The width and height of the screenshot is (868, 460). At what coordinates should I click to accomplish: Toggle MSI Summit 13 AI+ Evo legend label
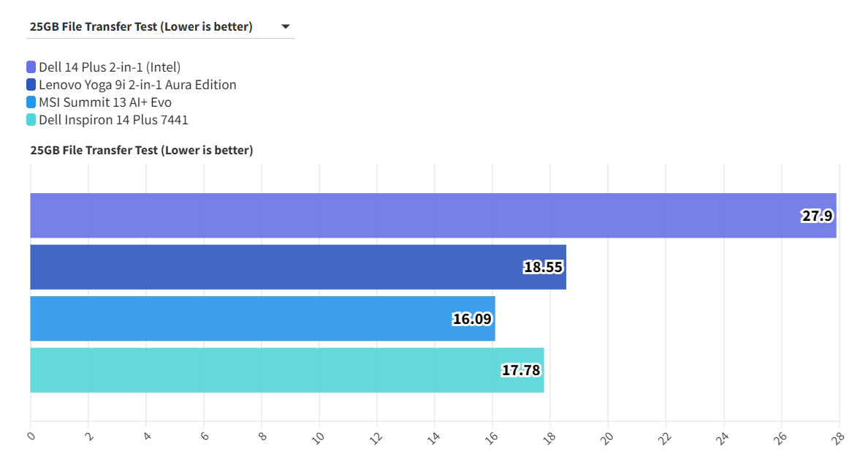[105, 102]
